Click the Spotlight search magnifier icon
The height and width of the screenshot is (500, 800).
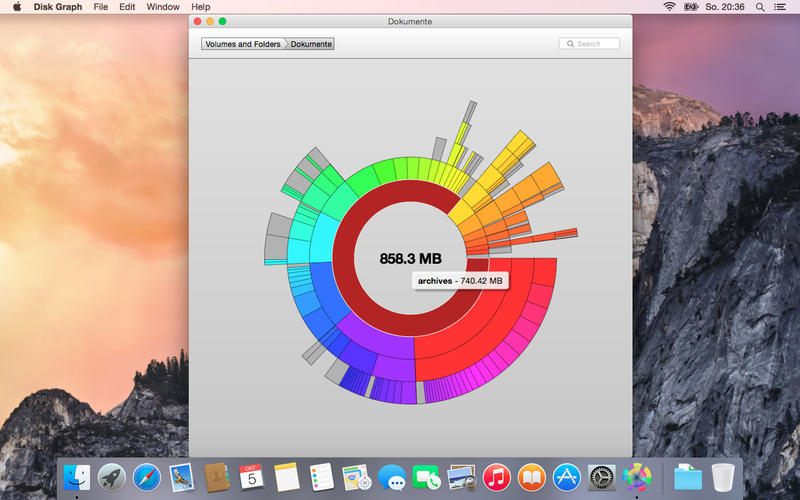(760, 7)
